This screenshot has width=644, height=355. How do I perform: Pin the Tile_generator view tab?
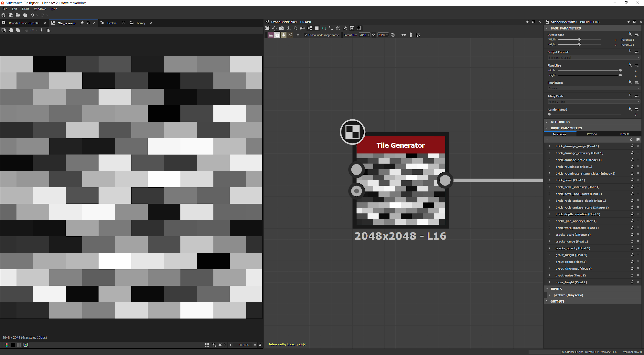(x=82, y=23)
